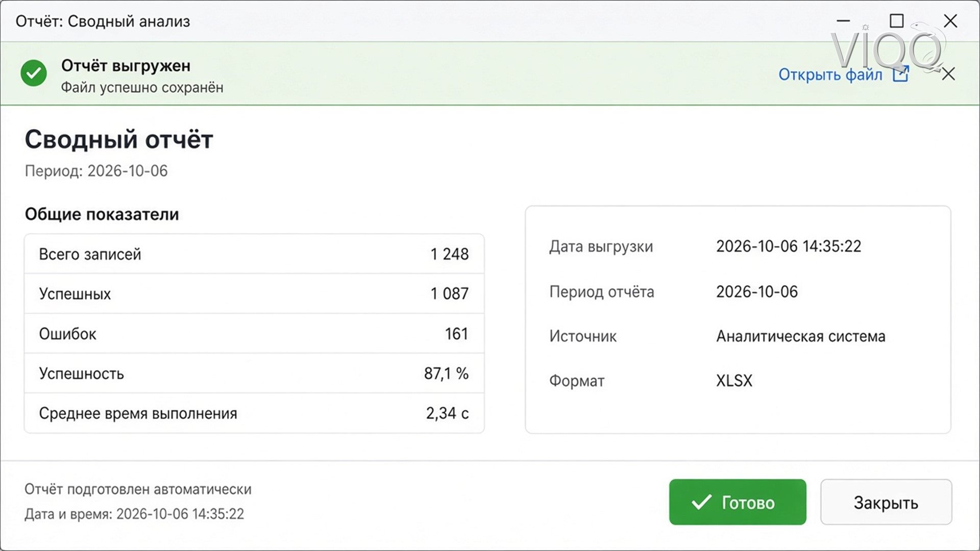The width and height of the screenshot is (980, 551).
Task: Select the Ошибок row label
Action: pyautogui.click(x=67, y=334)
